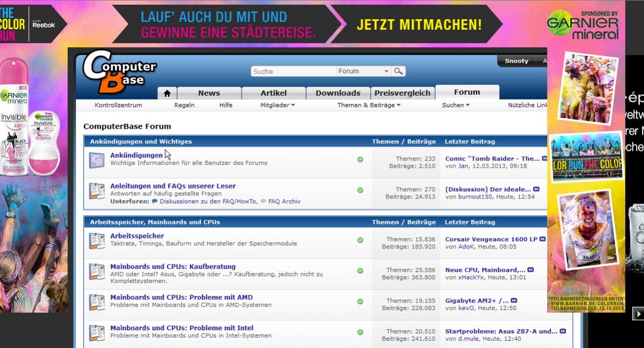Expand the Mitglieder menu
The height and width of the screenshot is (348, 644).
tap(277, 105)
